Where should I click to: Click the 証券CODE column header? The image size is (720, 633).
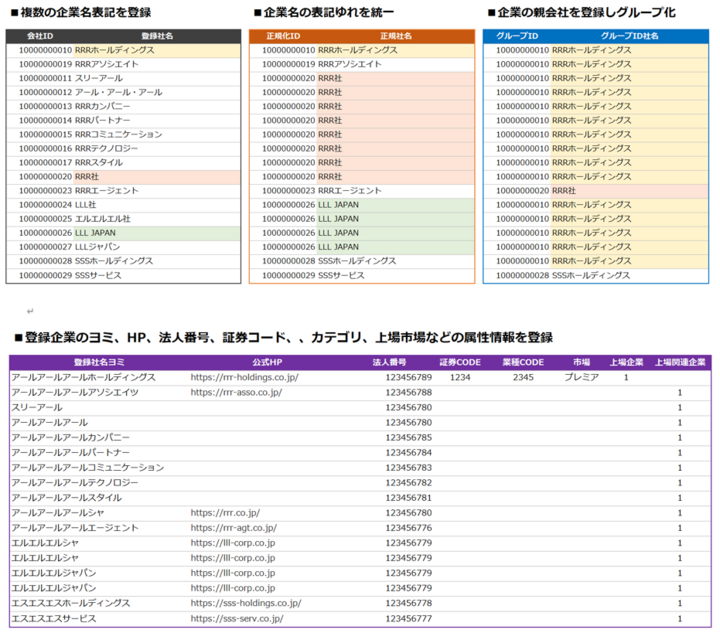460,362
